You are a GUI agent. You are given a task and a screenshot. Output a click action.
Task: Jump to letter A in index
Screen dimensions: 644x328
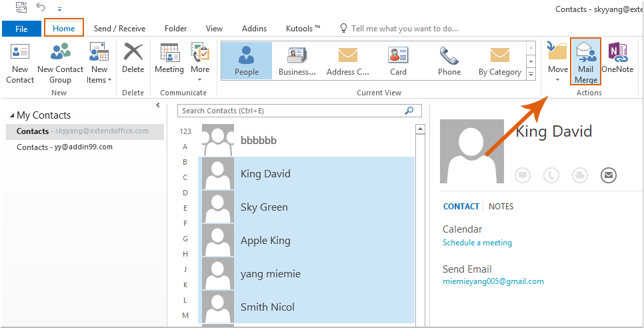pos(185,147)
